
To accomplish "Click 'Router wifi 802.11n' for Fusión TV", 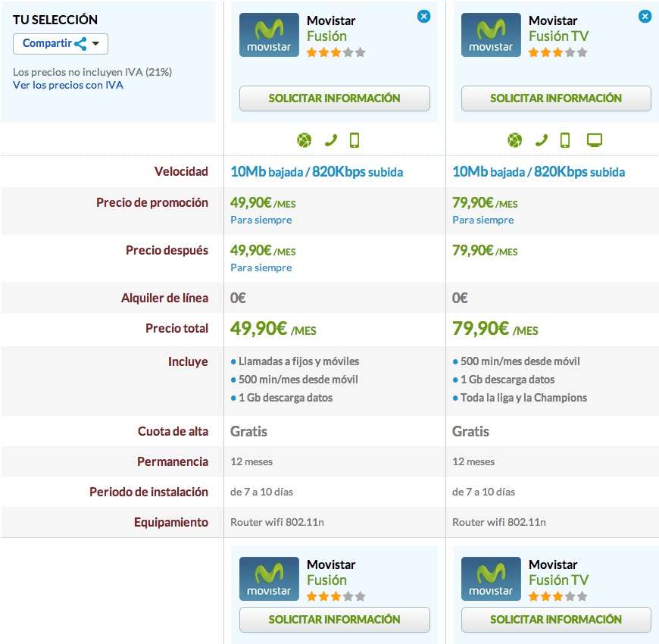I will pyautogui.click(x=499, y=522).
